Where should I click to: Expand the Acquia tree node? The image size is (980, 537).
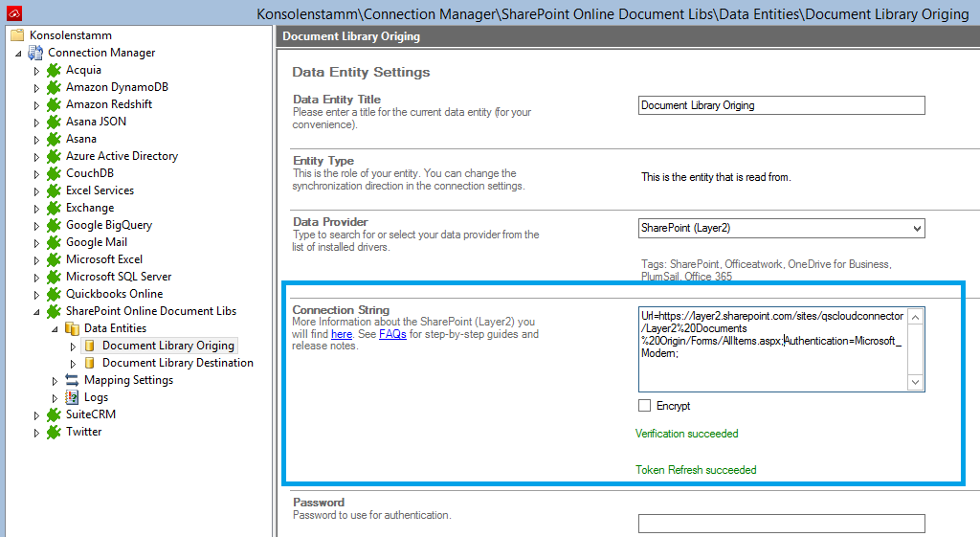[37, 71]
